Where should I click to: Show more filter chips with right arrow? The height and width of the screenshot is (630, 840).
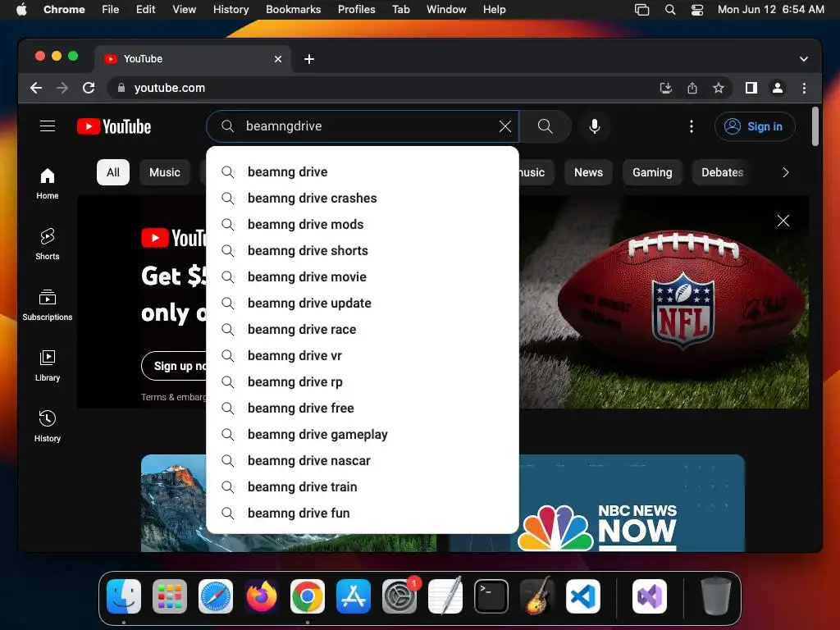(785, 172)
